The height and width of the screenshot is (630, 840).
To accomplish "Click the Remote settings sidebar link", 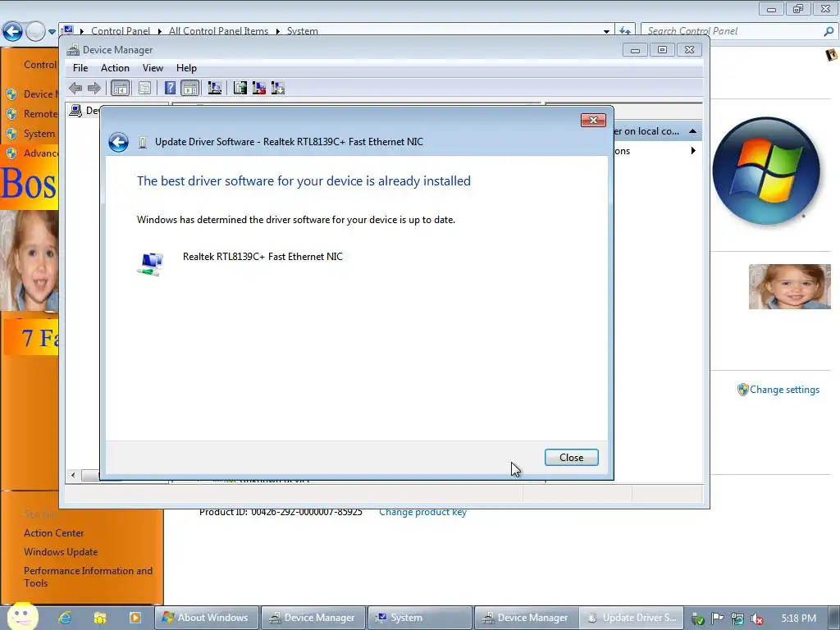I will pos(41,113).
